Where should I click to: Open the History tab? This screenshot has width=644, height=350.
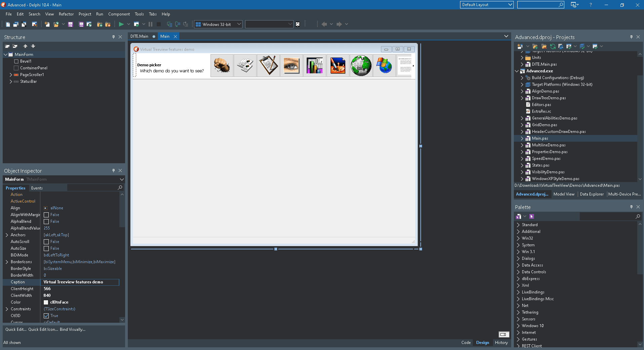(x=501, y=343)
